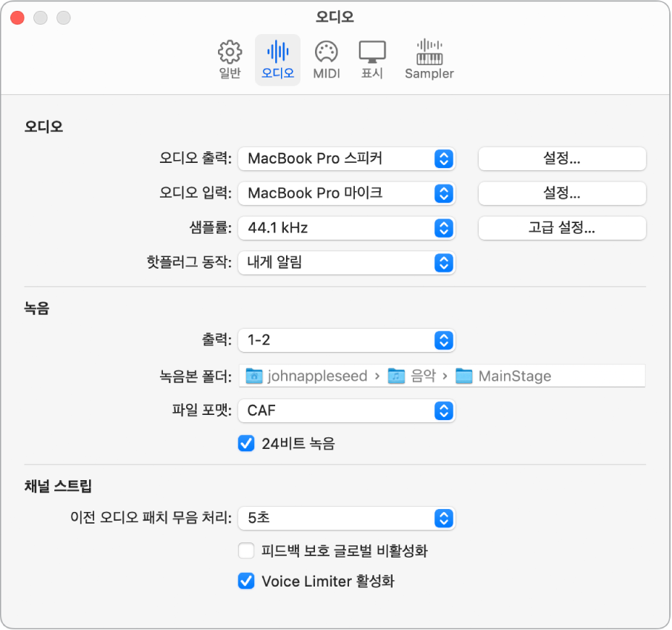Open the 파일 포맷 CAF dropdown
The image size is (672, 630).
[346, 411]
